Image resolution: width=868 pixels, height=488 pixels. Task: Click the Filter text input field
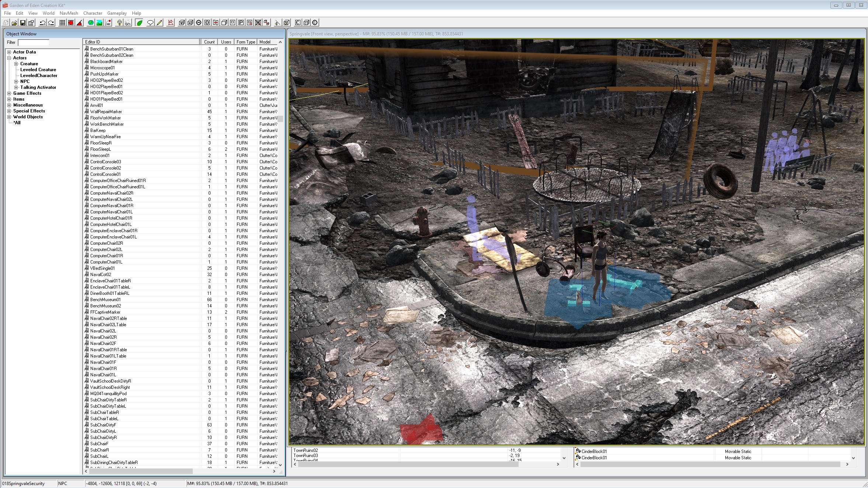[x=34, y=42]
